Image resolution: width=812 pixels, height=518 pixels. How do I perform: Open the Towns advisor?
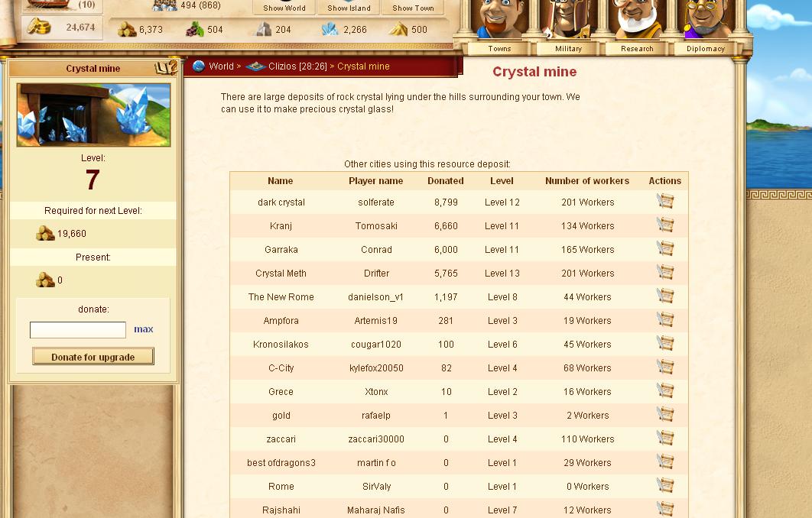tap(499, 26)
